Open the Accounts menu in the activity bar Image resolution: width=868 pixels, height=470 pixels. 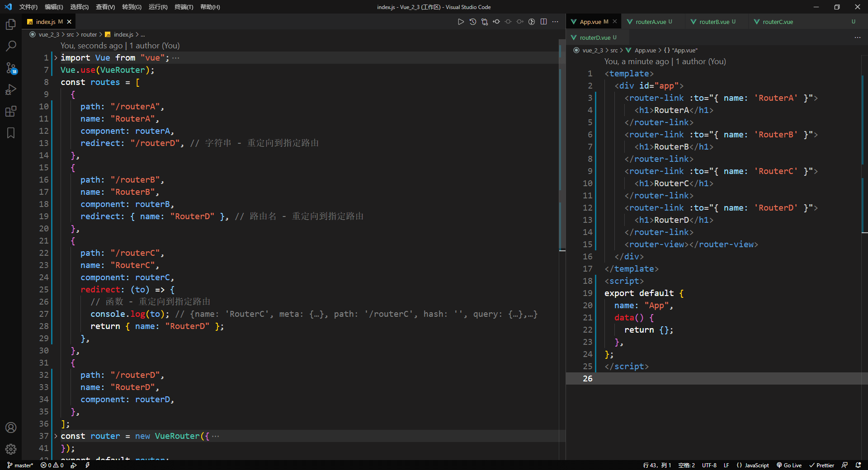11,428
